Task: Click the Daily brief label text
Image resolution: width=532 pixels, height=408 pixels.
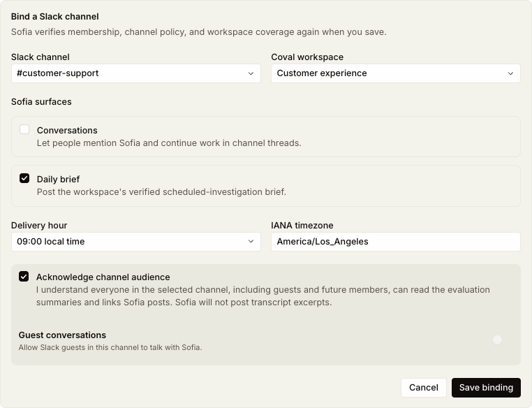Action: click(59, 180)
